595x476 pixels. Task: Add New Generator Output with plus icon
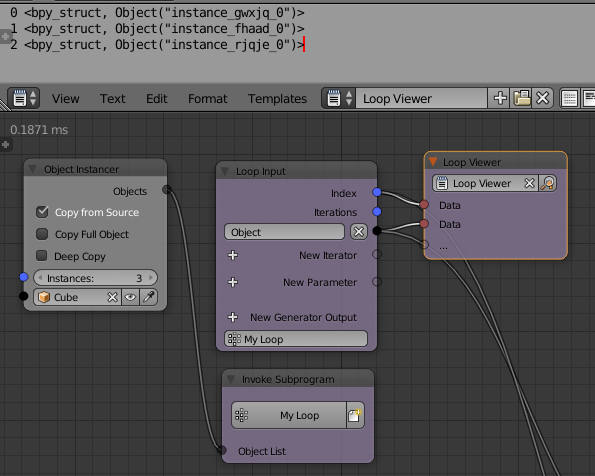(233, 317)
